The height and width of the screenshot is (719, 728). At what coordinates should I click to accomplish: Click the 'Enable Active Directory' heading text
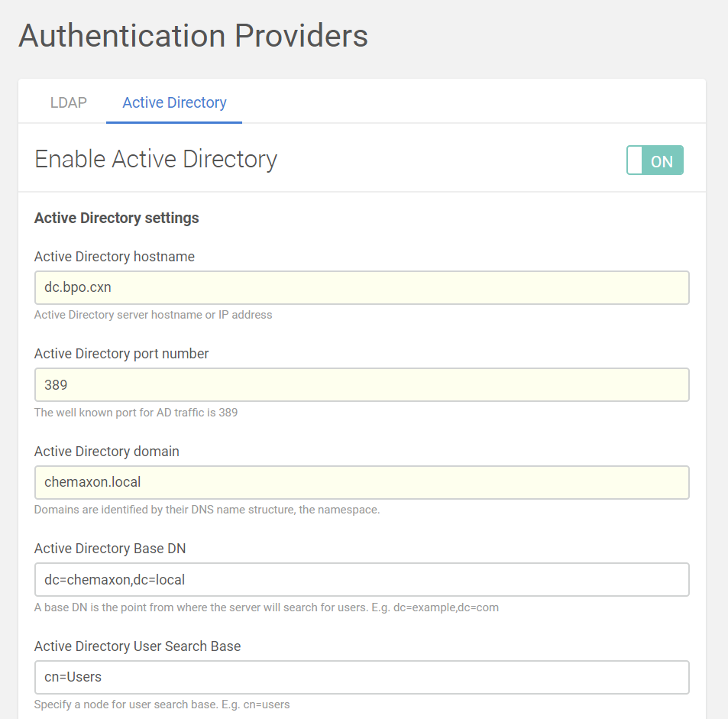(156, 160)
